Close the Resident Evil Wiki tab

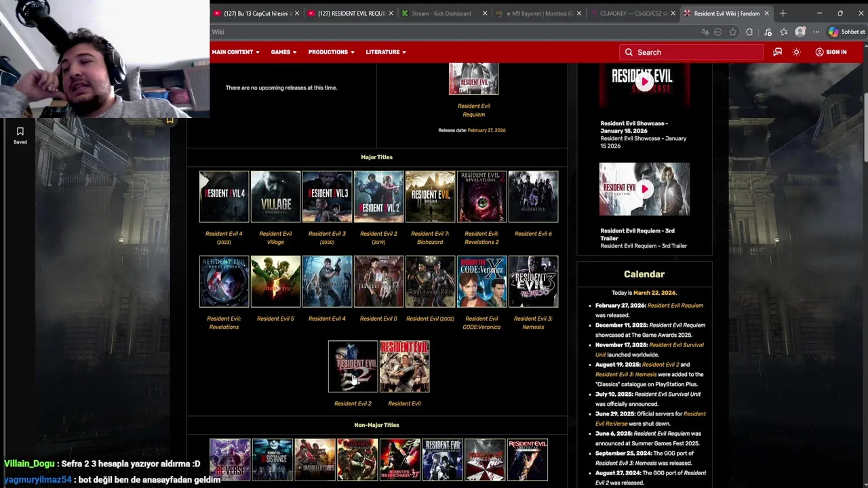pos(767,14)
